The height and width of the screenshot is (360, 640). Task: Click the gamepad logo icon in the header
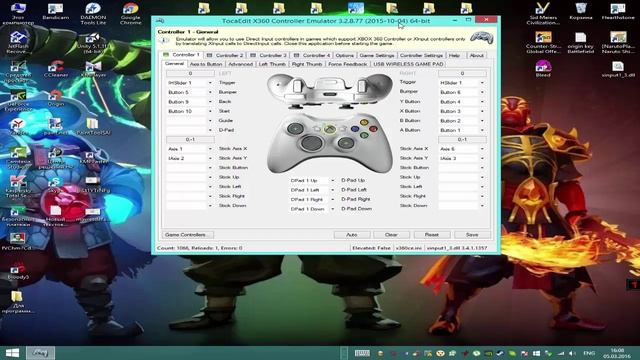[482, 38]
